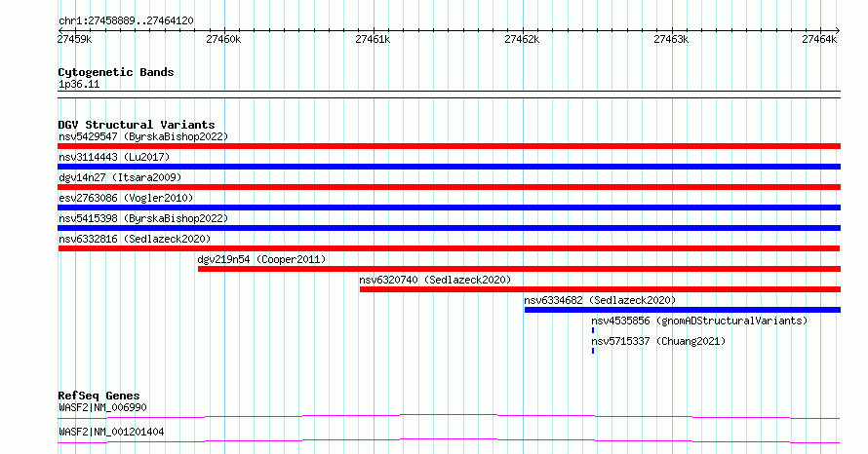
Task: Click the dgv14n27 (Itsara2009) label
Action: (120, 177)
